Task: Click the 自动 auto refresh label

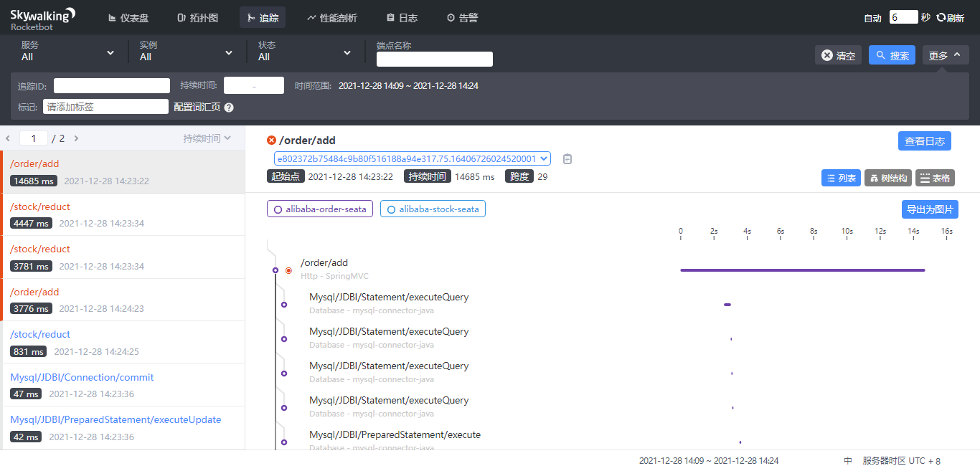Action: pos(872,18)
